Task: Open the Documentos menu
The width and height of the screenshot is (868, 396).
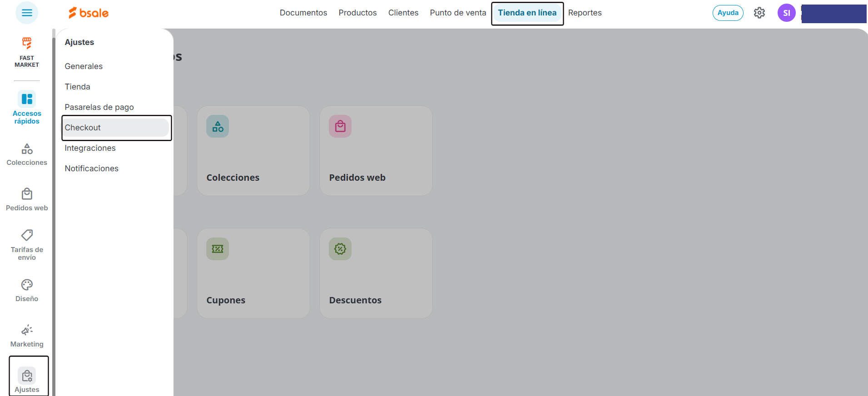Action: click(x=303, y=13)
